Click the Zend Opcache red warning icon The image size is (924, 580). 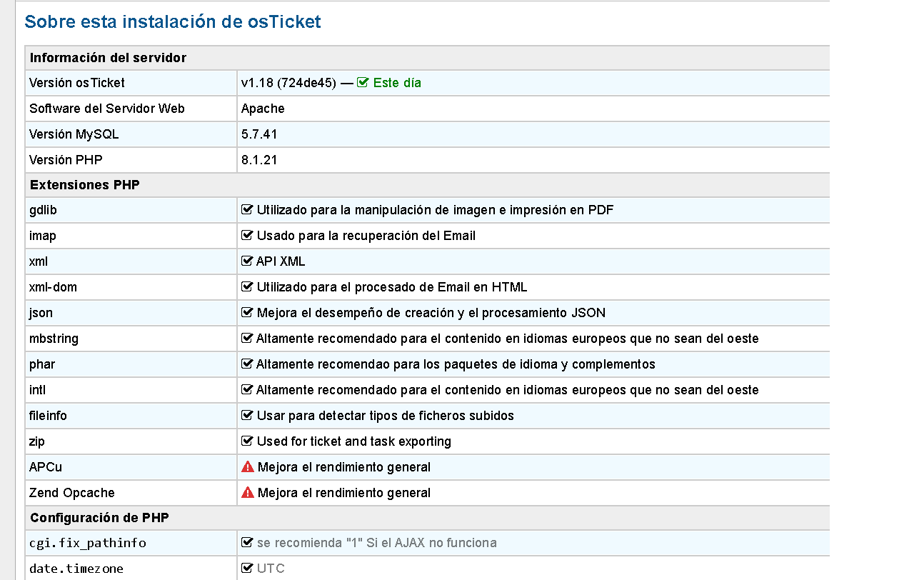248,493
